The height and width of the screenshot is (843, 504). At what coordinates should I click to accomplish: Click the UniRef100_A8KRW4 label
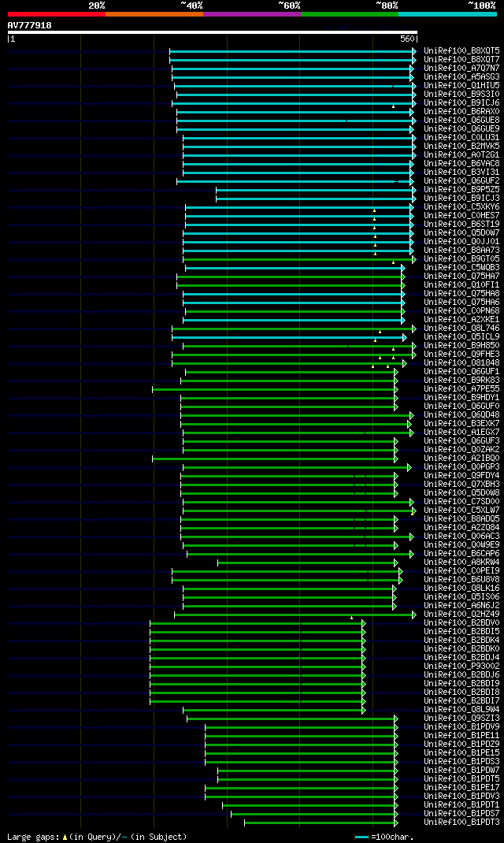(461, 562)
